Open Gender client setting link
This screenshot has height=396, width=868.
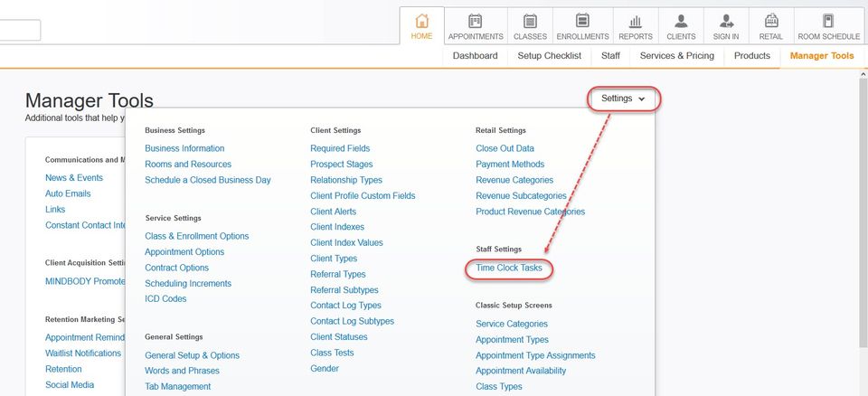pos(325,368)
